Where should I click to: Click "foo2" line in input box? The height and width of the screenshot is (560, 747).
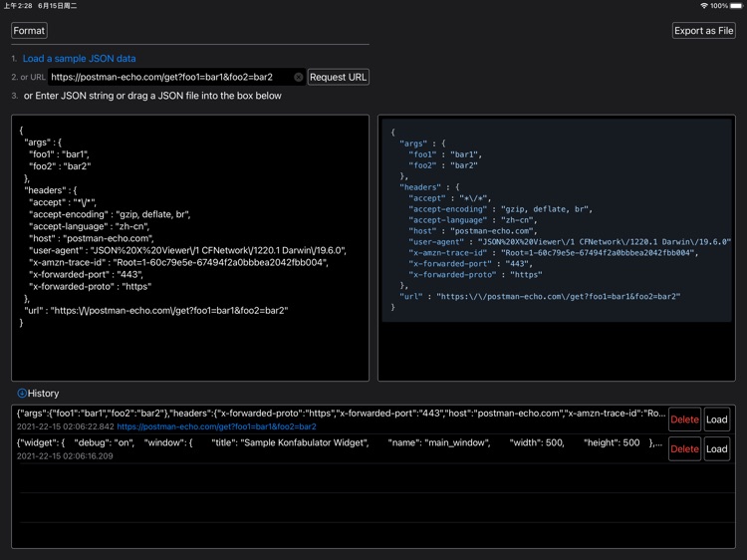pyautogui.click(x=60, y=166)
